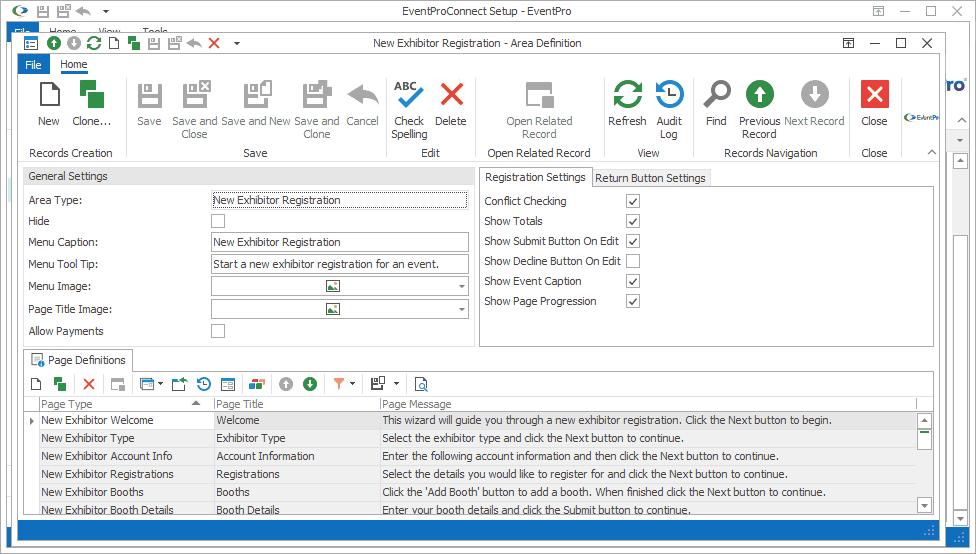Click the Save and Clone ribbon icon
The width and height of the screenshot is (976, 554).
[317, 95]
